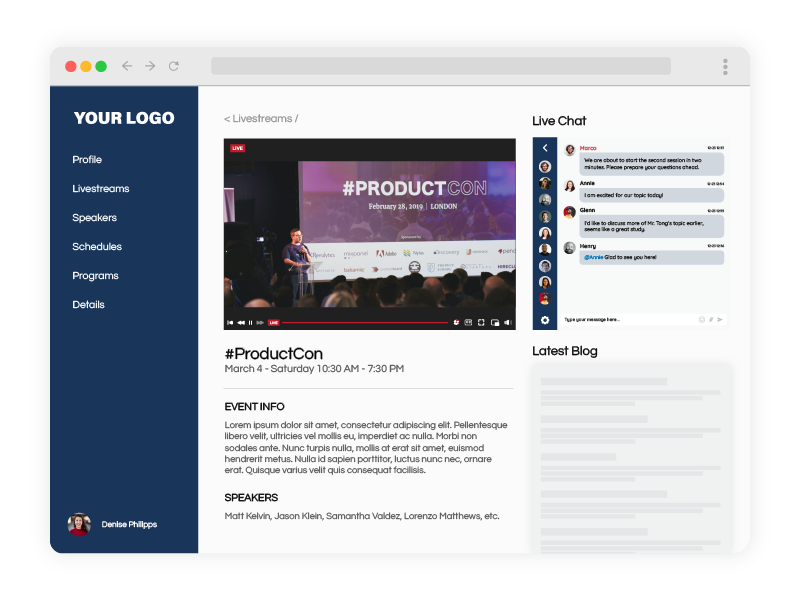Image resolution: width=800 pixels, height=600 pixels.
Task: Click the attachment icon in chat input
Action: point(711,320)
